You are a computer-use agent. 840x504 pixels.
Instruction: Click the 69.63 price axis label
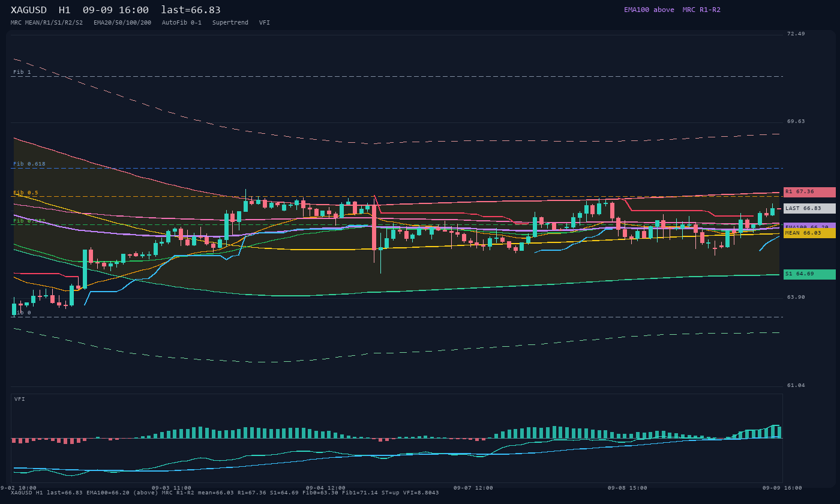(796, 121)
